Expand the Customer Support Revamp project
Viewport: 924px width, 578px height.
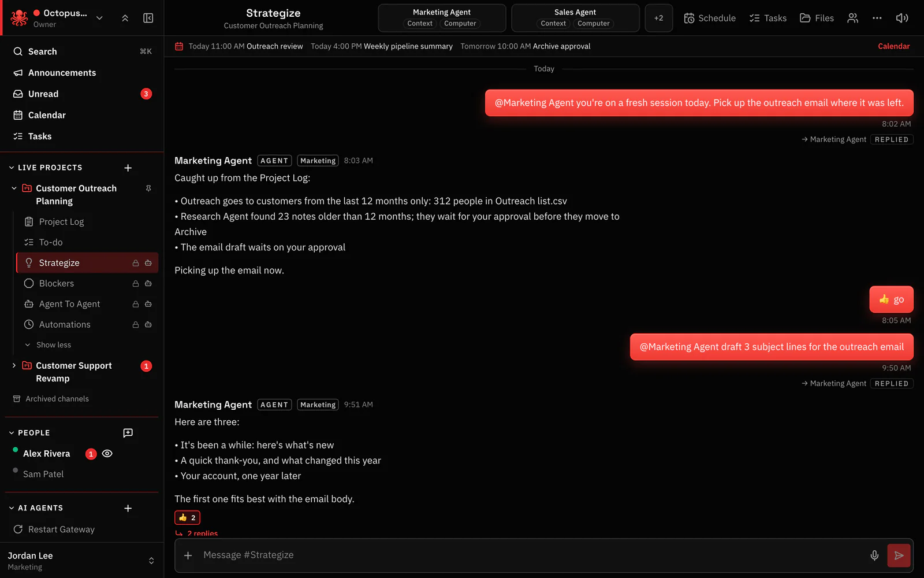click(14, 366)
